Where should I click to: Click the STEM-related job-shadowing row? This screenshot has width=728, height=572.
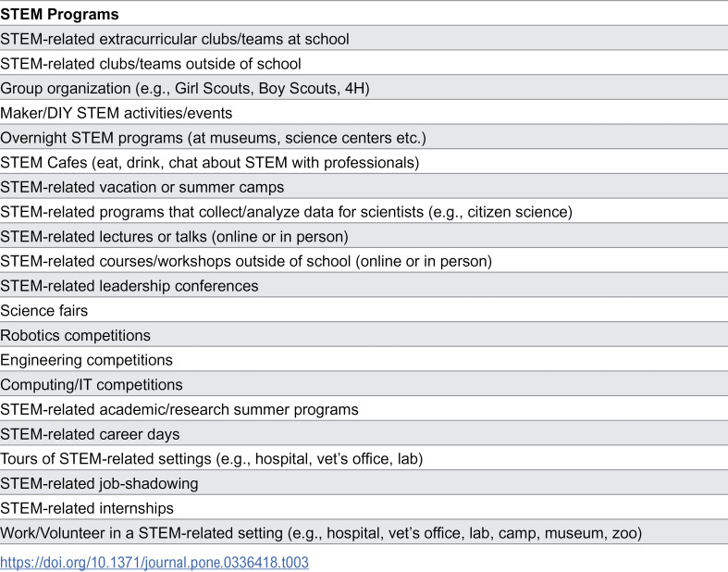coord(364,483)
